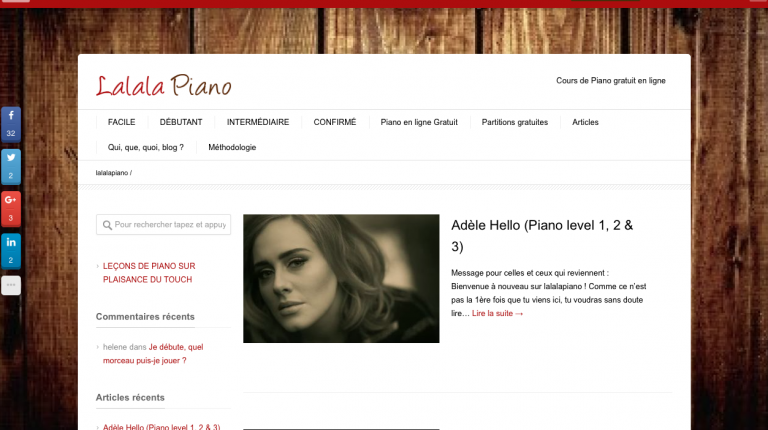Image resolution: width=768 pixels, height=430 pixels.
Task: Share on Google Plus icon
Action: point(11,209)
